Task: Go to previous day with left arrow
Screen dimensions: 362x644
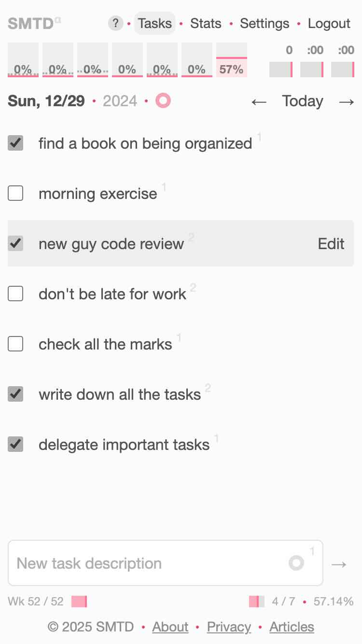Action: (259, 102)
